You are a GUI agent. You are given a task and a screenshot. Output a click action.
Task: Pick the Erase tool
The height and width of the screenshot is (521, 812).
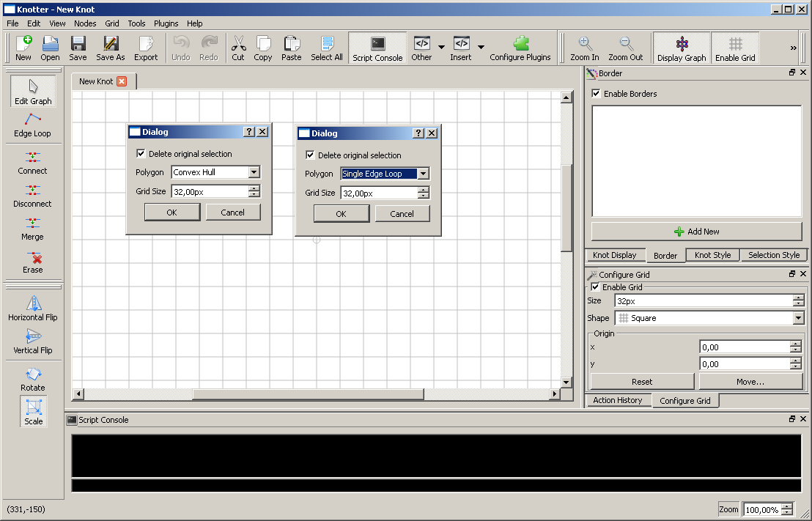[33, 262]
